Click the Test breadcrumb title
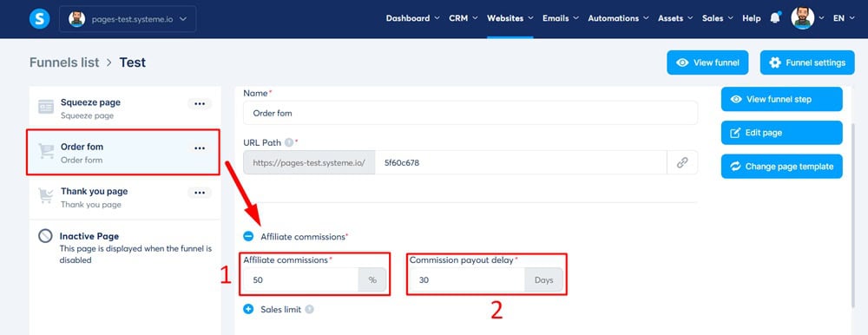The height and width of the screenshot is (335, 868). pos(133,62)
